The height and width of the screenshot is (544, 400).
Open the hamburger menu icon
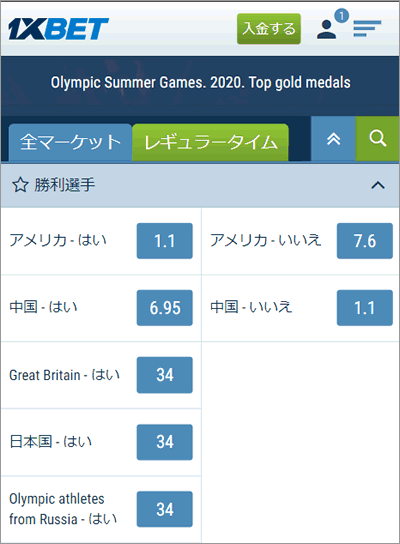[367, 29]
